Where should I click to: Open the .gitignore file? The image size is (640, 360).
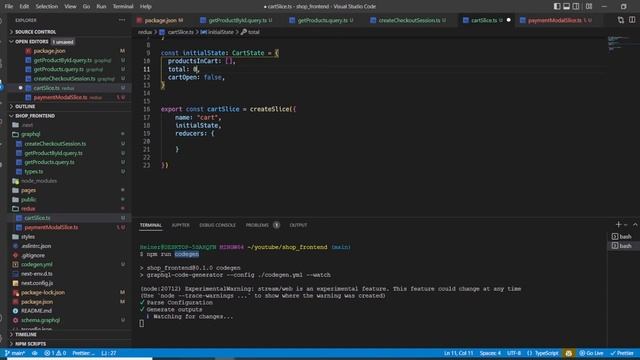click(33, 256)
